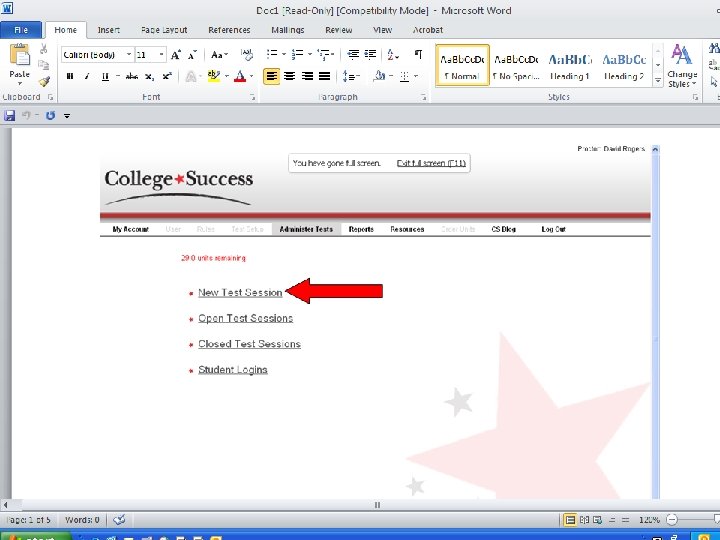Click the Change Styles icon
Viewport: 720px width, 540px height.
pos(682,66)
